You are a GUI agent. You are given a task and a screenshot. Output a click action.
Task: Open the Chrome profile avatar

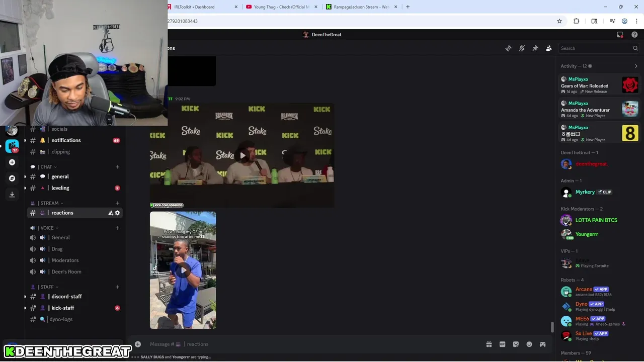(624, 21)
